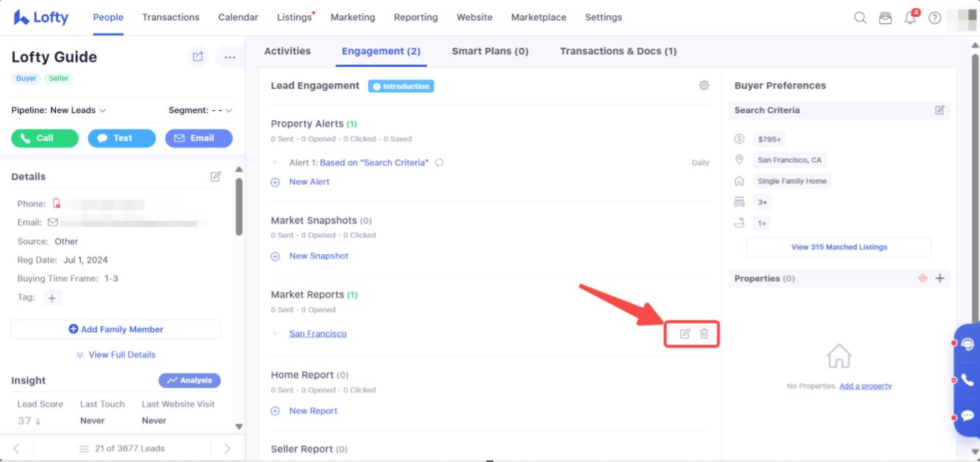Open the notifications bell icon

910,18
